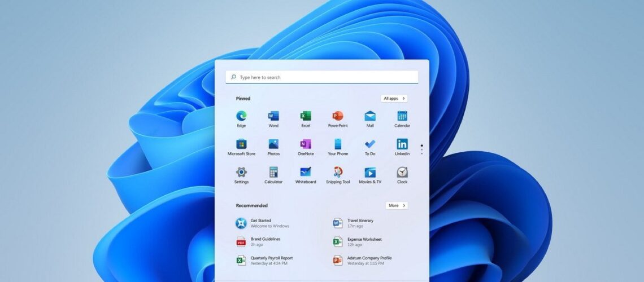Click the Type here to search box
This screenshot has width=644, height=282.
(322, 77)
